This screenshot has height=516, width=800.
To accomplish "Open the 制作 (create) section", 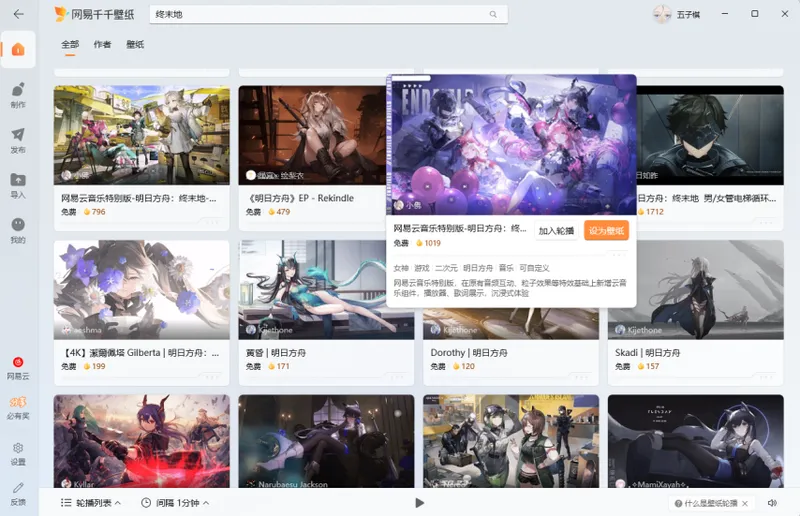I will point(18,95).
